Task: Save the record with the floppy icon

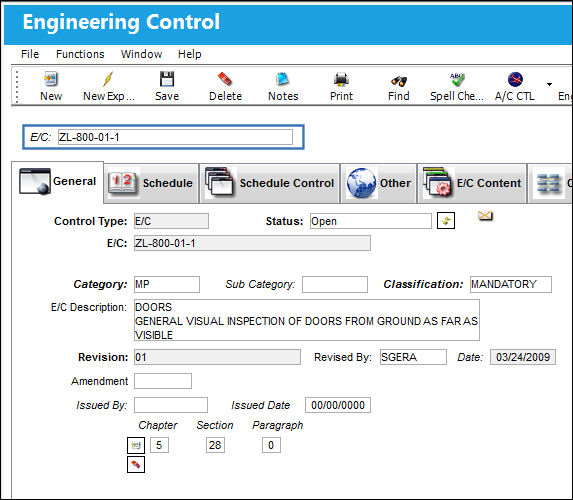Action: (x=167, y=79)
